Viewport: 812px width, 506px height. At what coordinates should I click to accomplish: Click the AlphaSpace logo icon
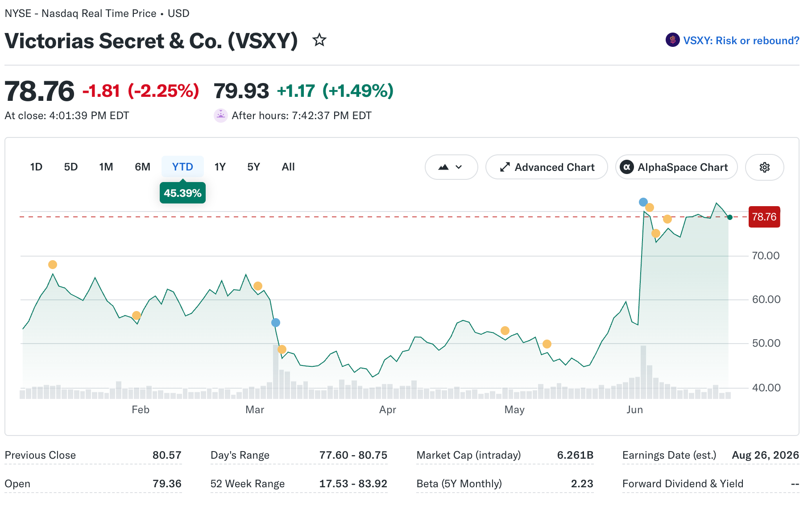pyautogui.click(x=627, y=167)
